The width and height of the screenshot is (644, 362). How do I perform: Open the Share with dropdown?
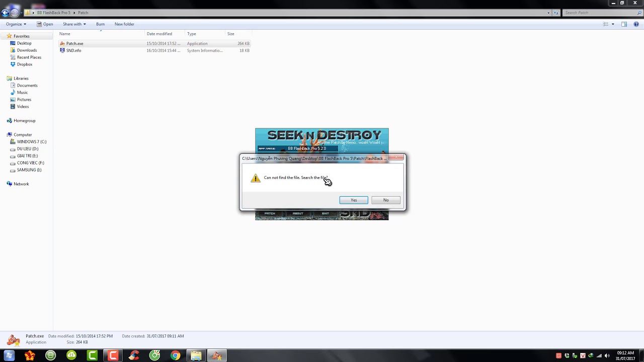[74, 24]
